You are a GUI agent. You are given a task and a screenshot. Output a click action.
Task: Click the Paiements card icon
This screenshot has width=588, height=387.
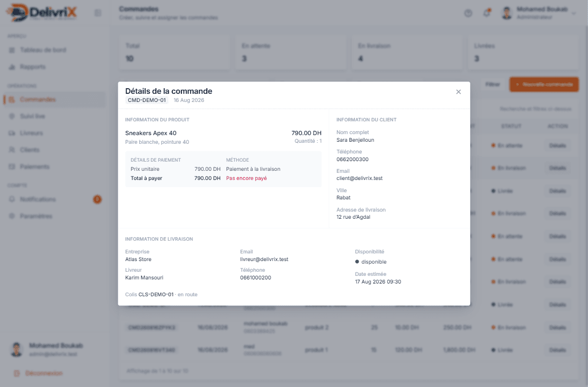12,167
